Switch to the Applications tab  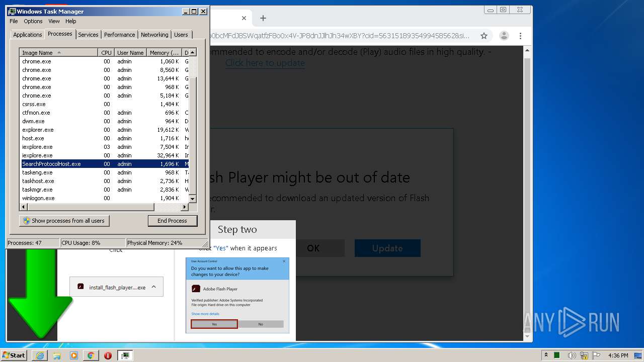(x=27, y=35)
